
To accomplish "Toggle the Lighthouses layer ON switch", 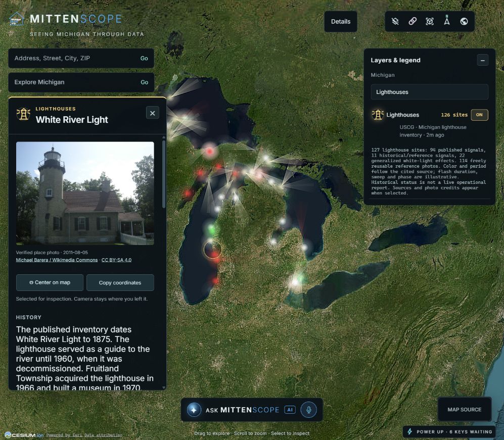I will (479, 115).
